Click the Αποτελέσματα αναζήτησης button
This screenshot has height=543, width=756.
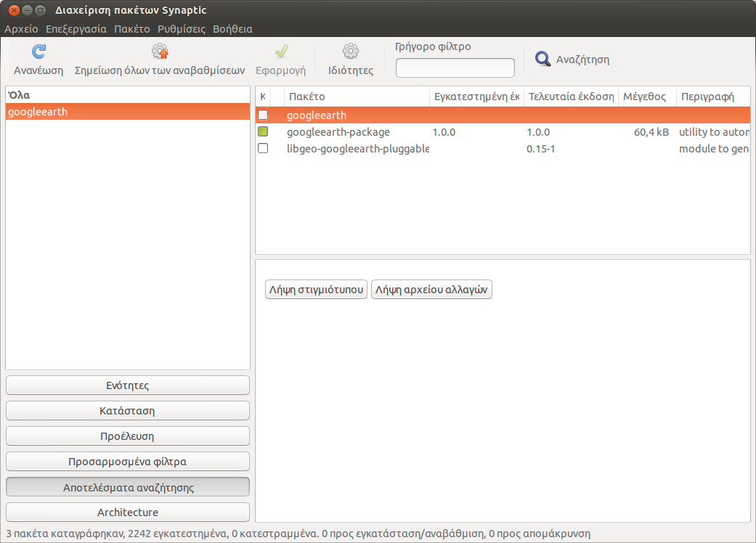128,487
